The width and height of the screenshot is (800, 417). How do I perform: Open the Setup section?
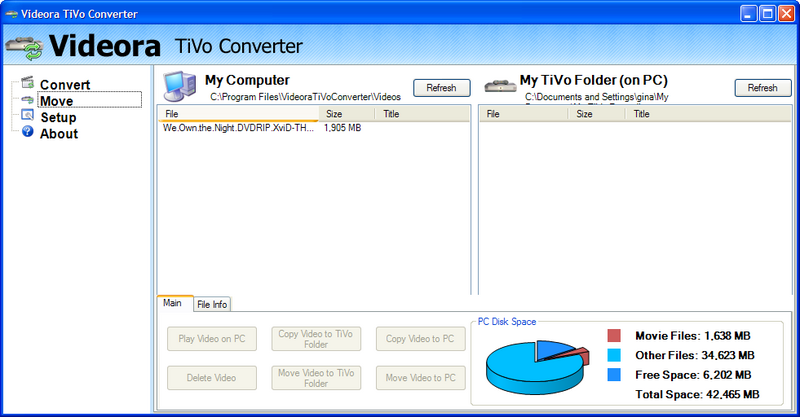58,117
